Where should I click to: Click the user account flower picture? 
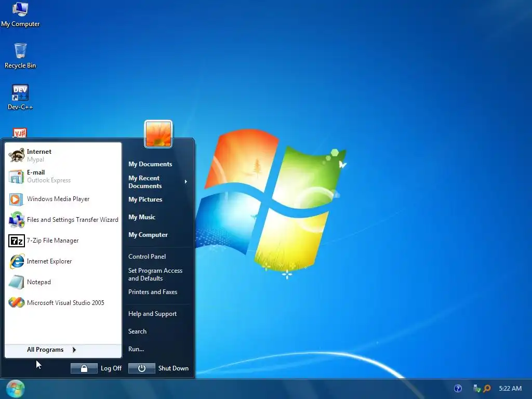pyautogui.click(x=158, y=135)
